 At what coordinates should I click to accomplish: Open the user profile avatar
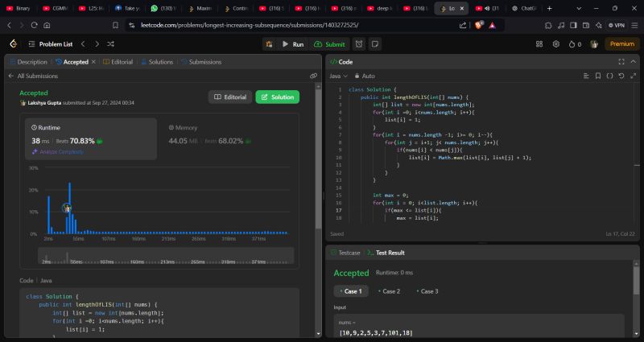594,44
